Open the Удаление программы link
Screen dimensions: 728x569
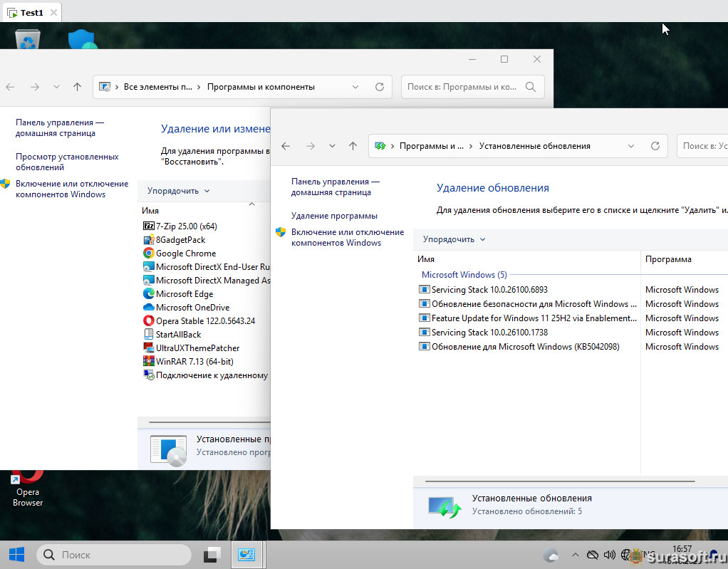[x=334, y=216]
